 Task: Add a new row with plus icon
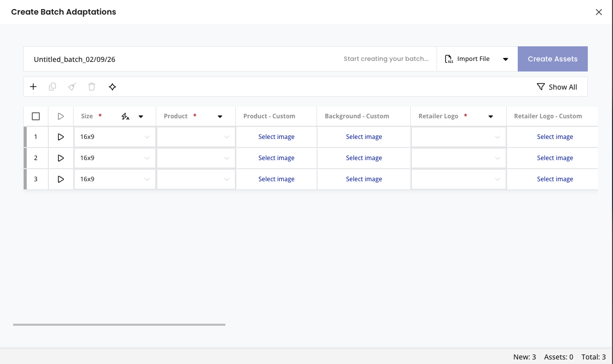coord(33,87)
